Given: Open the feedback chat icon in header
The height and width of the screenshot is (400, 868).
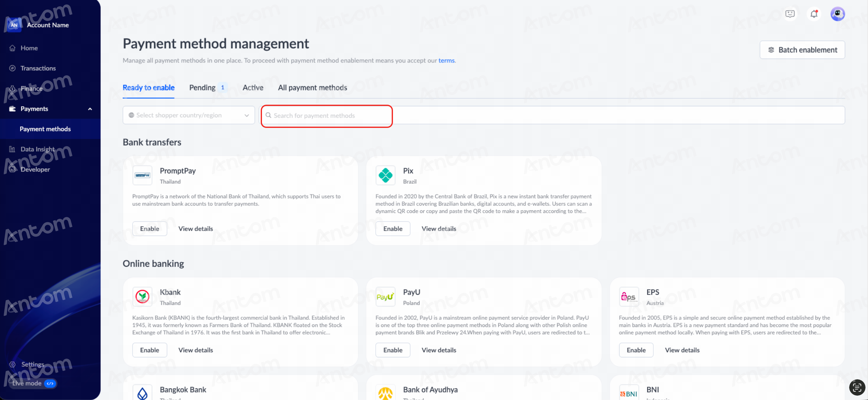Looking at the screenshot, I should (x=790, y=14).
